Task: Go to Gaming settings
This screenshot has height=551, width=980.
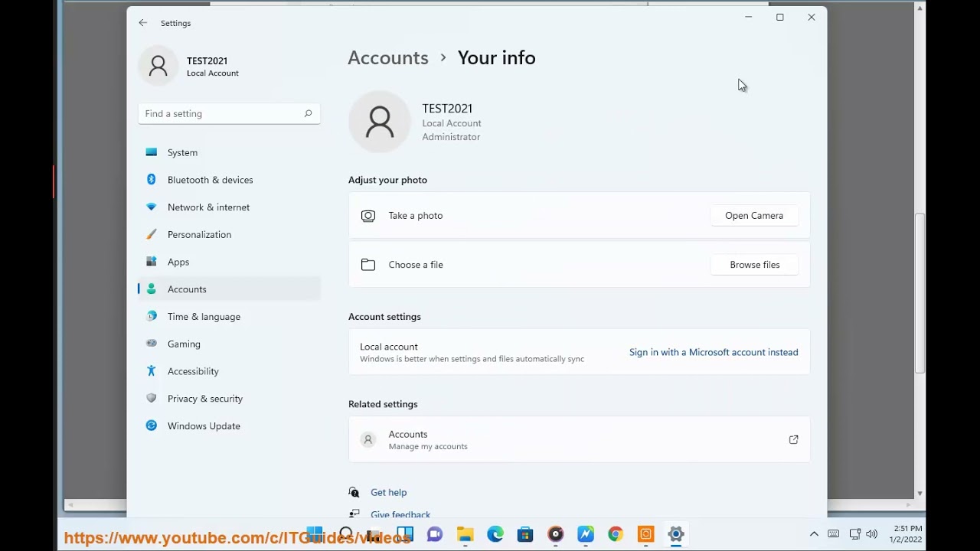Action: click(x=229, y=344)
